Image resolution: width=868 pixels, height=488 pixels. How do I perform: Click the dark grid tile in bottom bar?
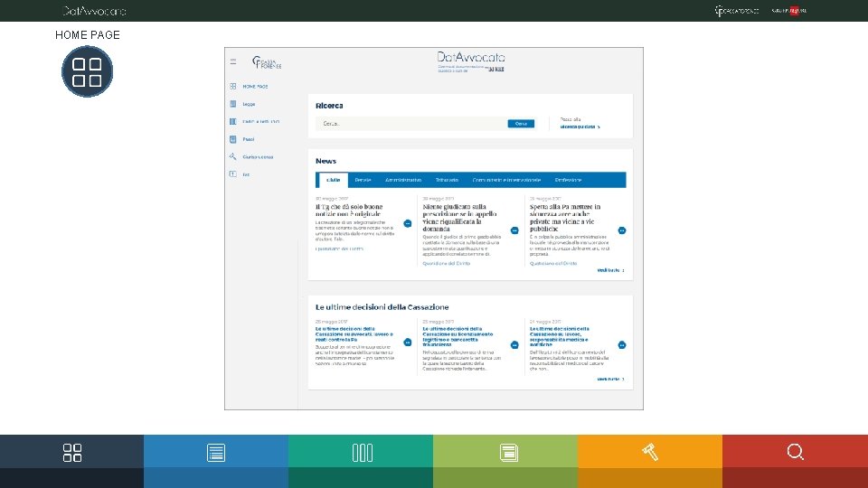pyautogui.click(x=72, y=461)
